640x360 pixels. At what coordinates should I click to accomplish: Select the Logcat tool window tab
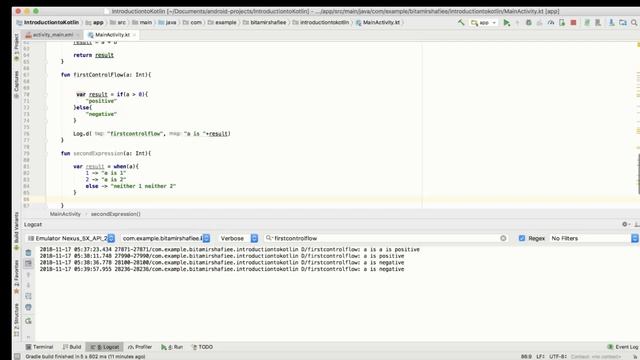(x=105, y=347)
